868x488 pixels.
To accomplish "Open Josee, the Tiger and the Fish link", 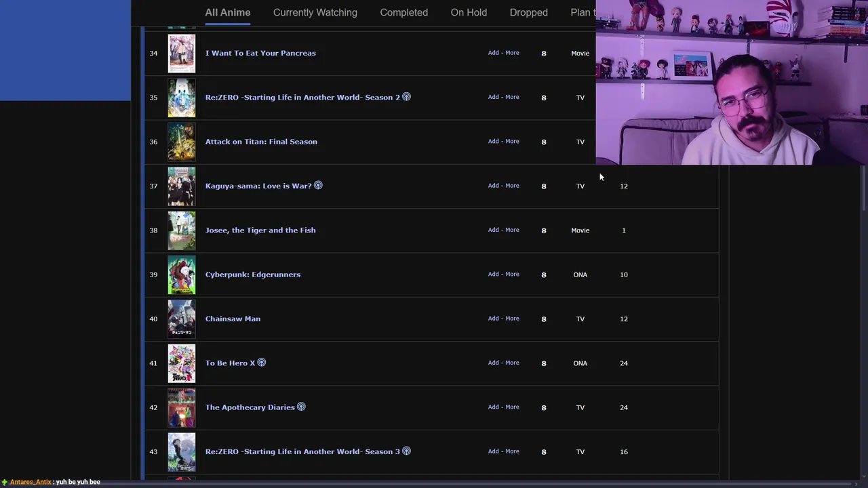I will click(x=260, y=230).
